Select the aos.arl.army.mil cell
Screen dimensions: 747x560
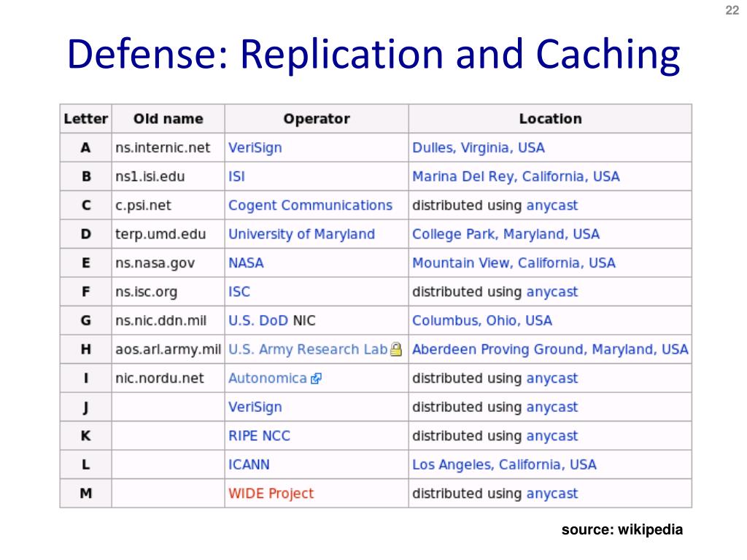click(169, 349)
